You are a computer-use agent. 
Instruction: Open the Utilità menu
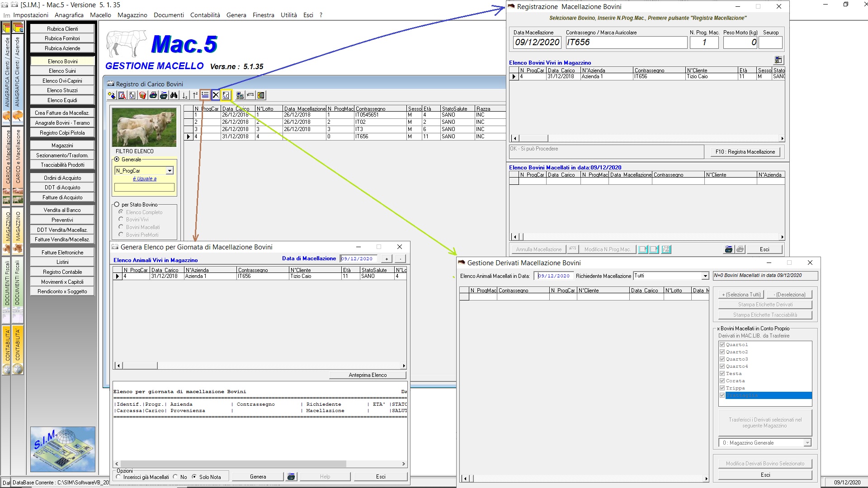click(x=289, y=15)
